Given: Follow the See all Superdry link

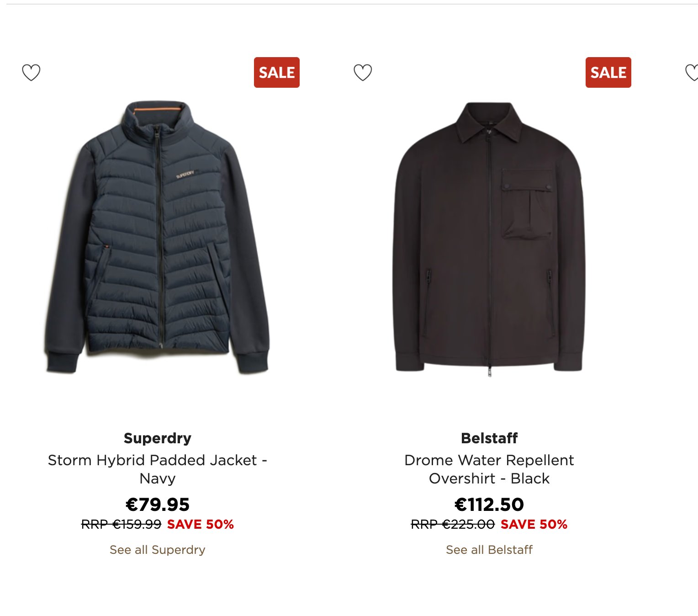Looking at the screenshot, I should (x=157, y=549).
